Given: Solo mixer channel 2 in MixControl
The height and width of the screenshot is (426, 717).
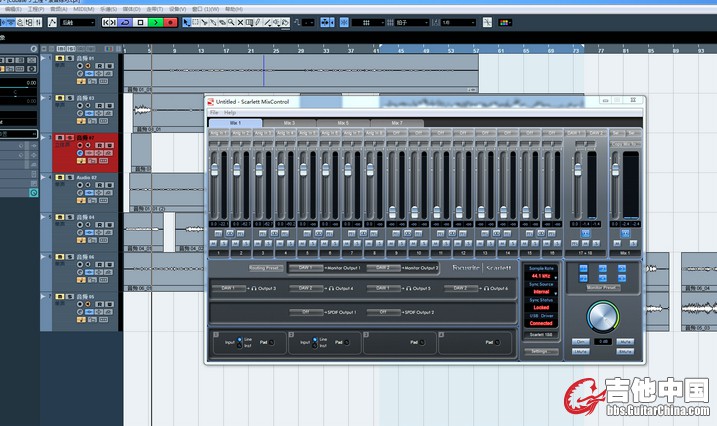Looking at the screenshot, I should pyautogui.click(x=246, y=243).
